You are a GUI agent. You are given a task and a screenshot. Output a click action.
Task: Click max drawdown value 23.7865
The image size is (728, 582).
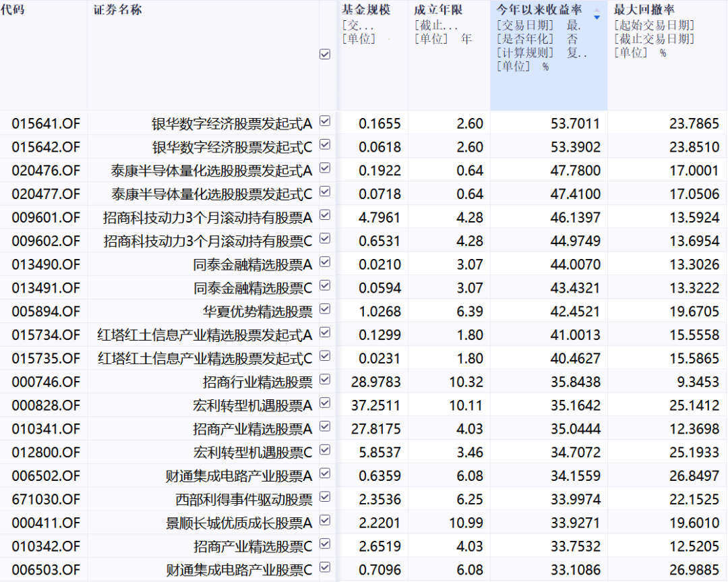pyautogui.click(x=694, y=124)
